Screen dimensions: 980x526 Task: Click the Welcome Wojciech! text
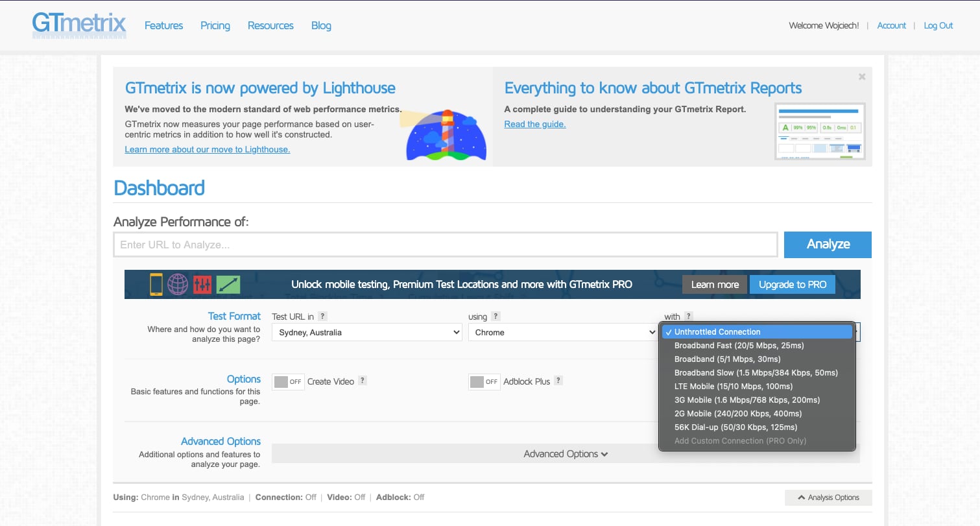coord(824,25)
